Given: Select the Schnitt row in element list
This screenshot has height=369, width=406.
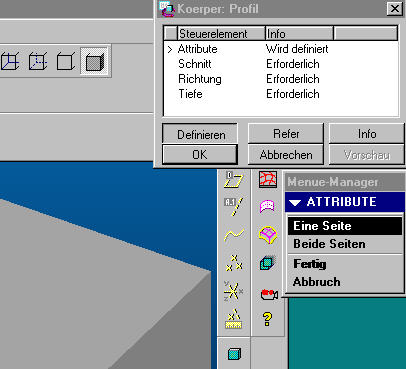Looking at the screenshot, I should tap(281, 64).
